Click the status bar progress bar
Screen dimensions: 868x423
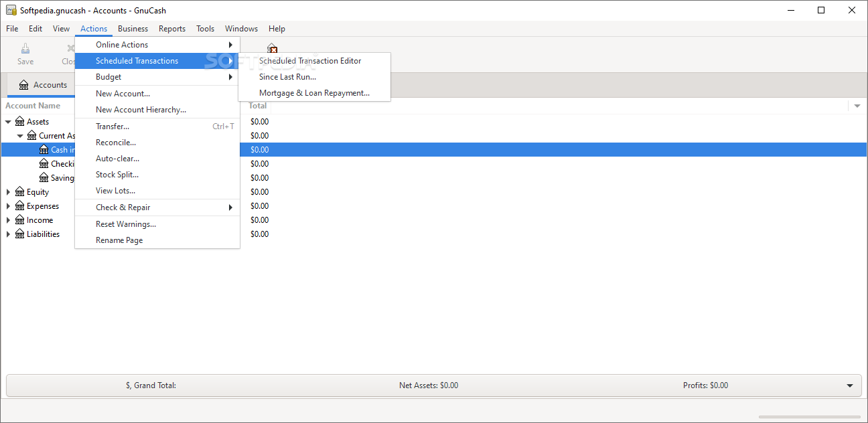coord(808,416)
